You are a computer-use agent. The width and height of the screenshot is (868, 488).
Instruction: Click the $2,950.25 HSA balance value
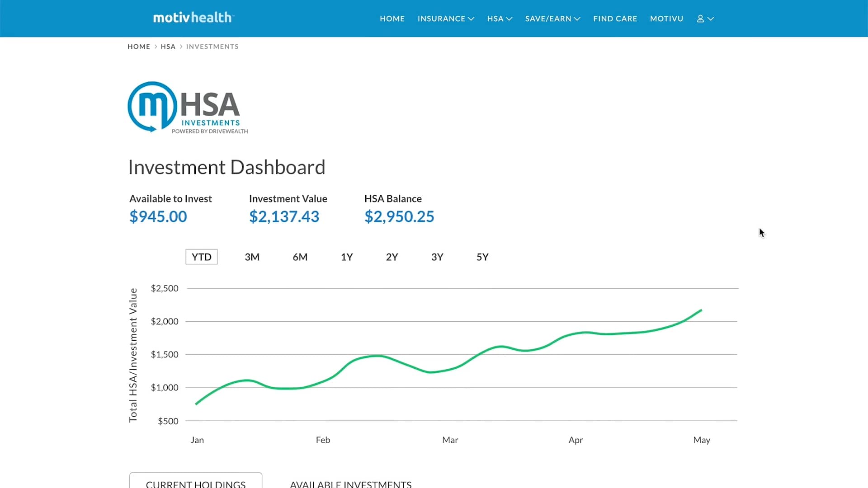399,216
